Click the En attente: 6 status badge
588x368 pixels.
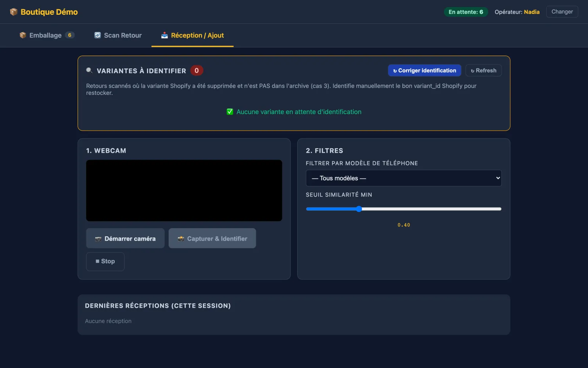(x=466, y=12)
